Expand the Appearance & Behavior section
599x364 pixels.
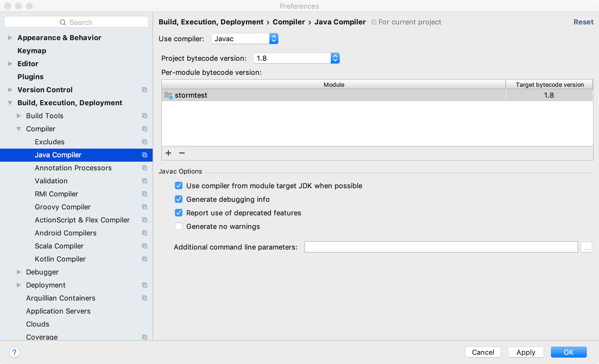10,38
